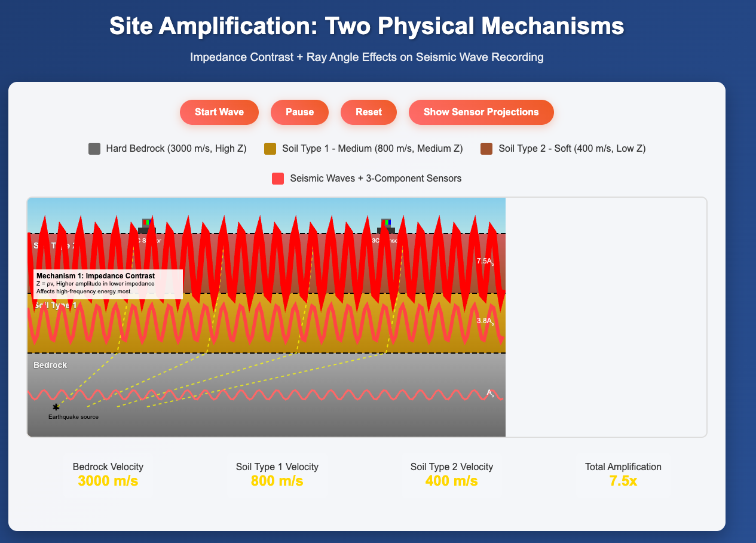Image resolution: width=756 pixels, height=543 pixels.
Task: Click the Soil Type 1 Velocity 800 m/s value
Action: point(278,481)
